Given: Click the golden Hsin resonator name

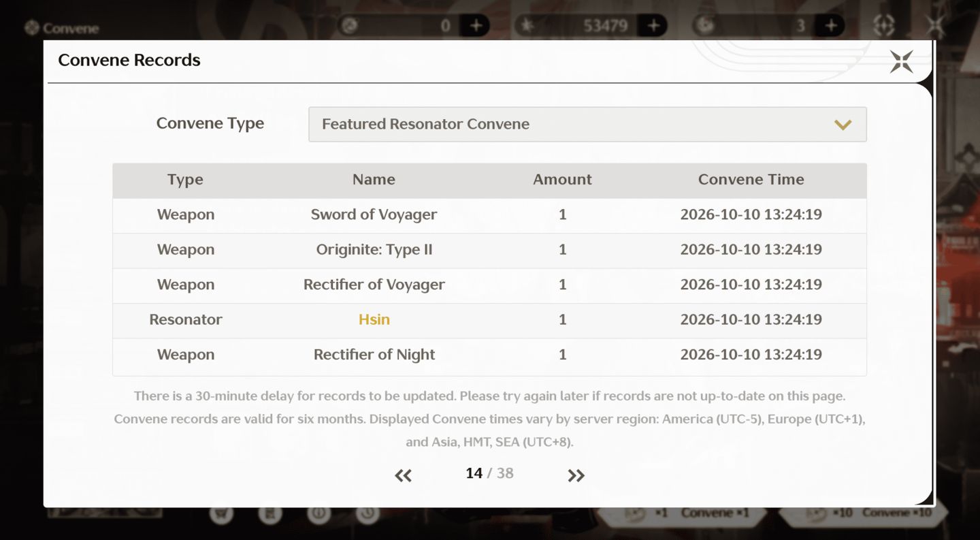Looking at the screenshot, I should click(374, 320).
